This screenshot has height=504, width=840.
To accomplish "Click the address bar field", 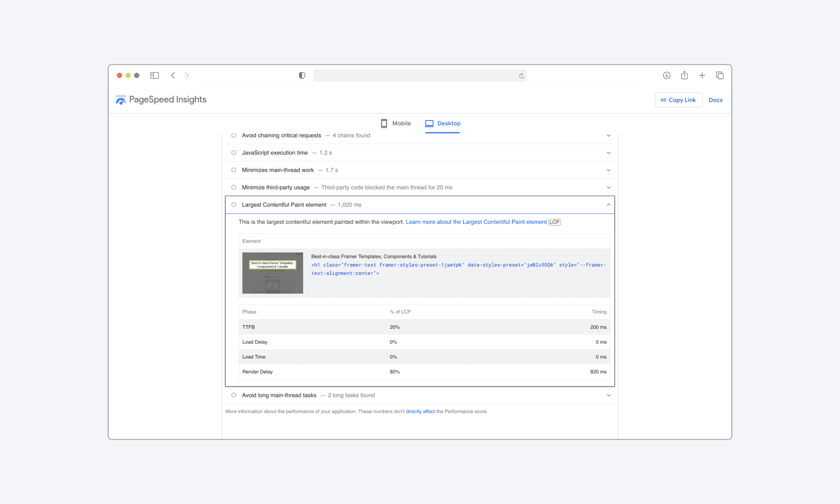I will pyautogui.click(x=420, y=76).
